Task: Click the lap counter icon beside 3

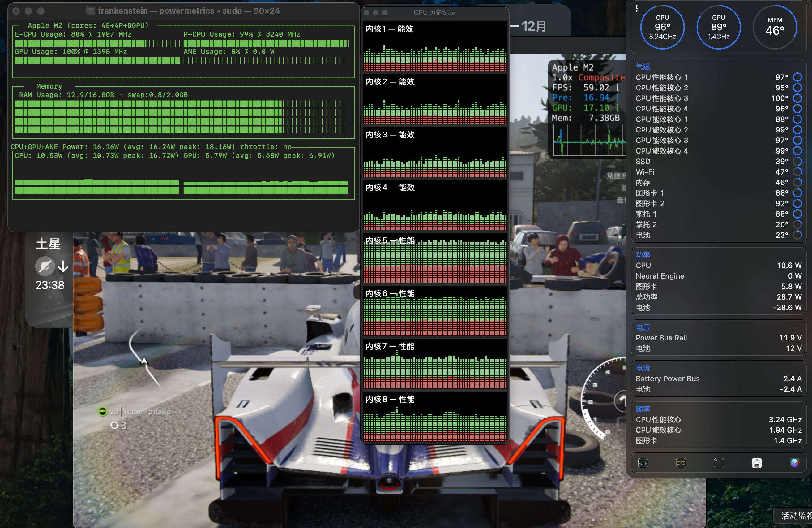Action: click(114, 425)
